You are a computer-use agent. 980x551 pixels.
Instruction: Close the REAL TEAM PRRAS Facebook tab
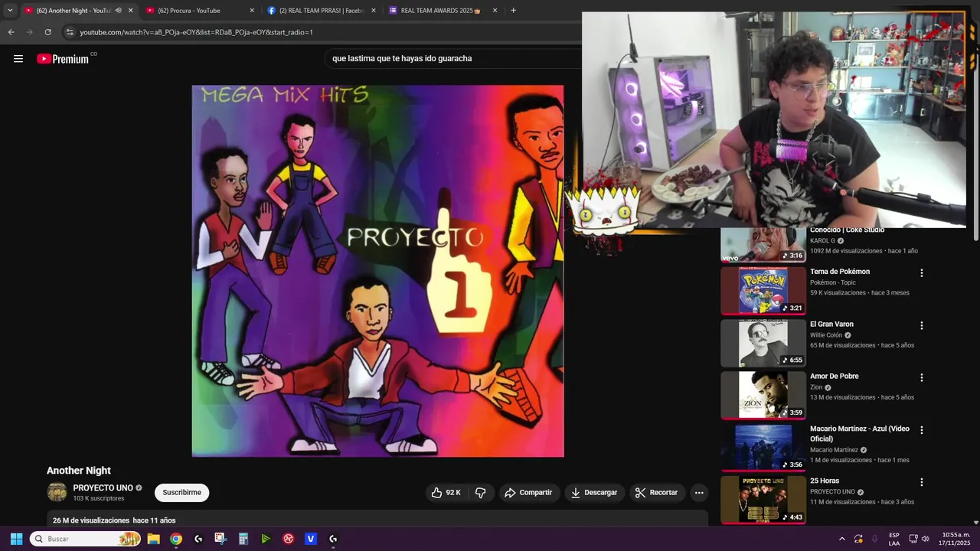[374, 11]
